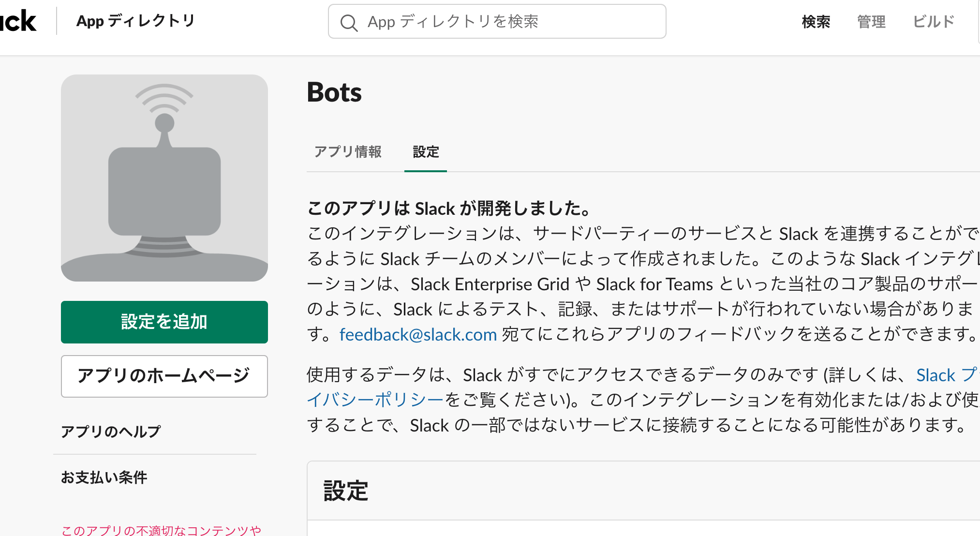Click the pink report inappropriate content link
The height and width of the screenshot is (536, 980).
coord(162,530)
